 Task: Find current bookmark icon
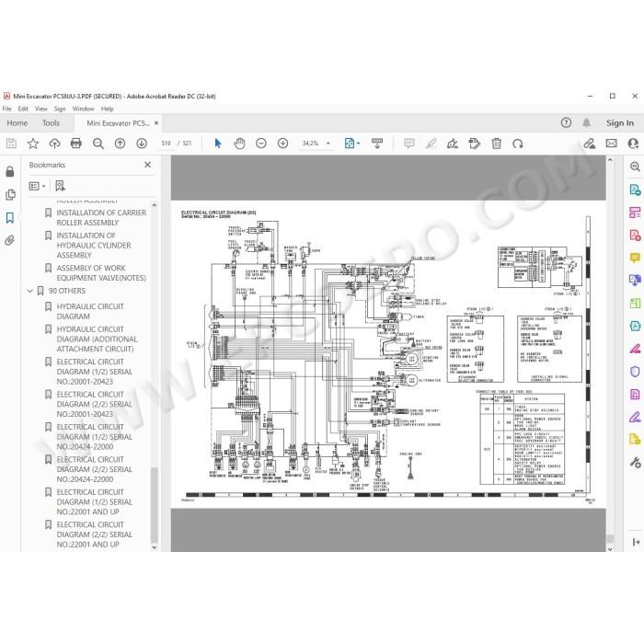[x=61, y=186]
